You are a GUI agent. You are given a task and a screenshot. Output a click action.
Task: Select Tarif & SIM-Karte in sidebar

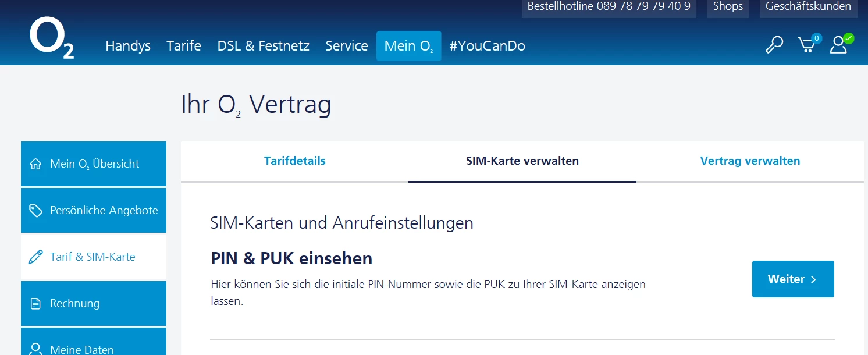pyautogui.click(x=94, y=257)
